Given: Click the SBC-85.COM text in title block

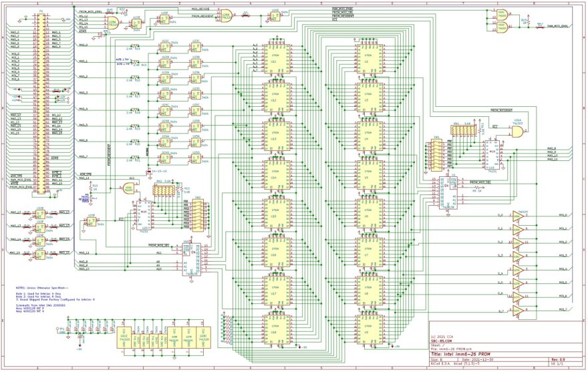Looking at the screenshot, I should click(x=442, y=341).
